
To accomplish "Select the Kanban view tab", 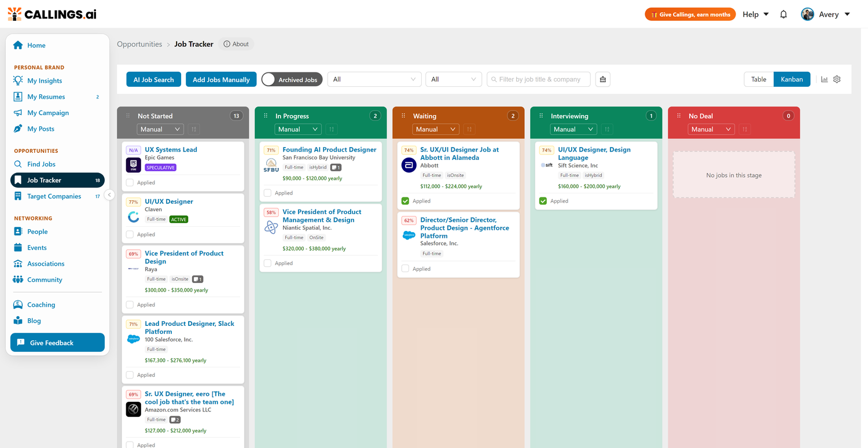I will tap(792, 79).
